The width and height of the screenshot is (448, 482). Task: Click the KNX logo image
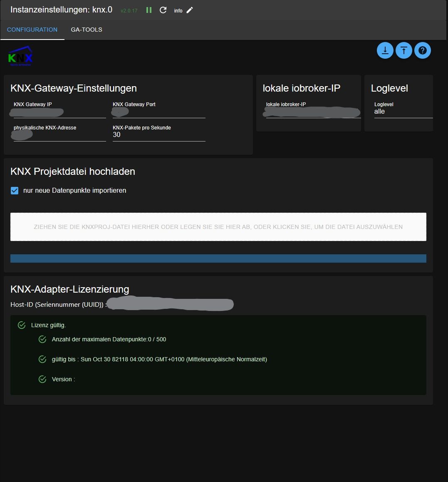tap(20, 56)
